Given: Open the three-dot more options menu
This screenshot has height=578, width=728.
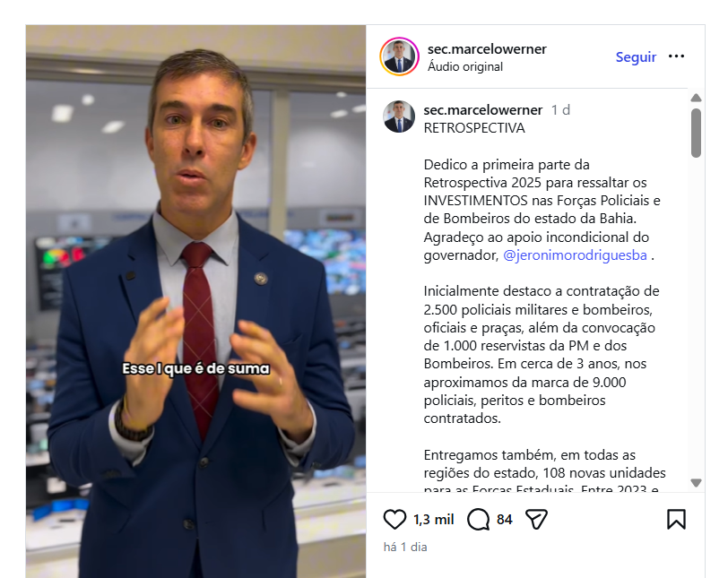Looking at the screenshot, I should [x=676, y=56].
